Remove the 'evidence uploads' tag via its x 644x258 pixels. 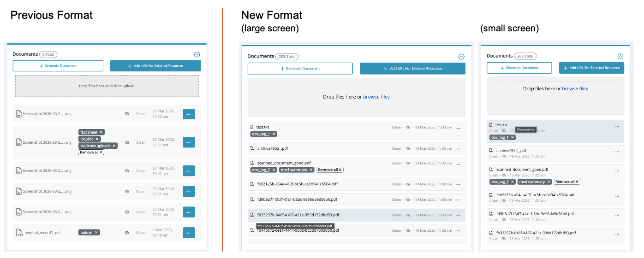click(114, 146)
